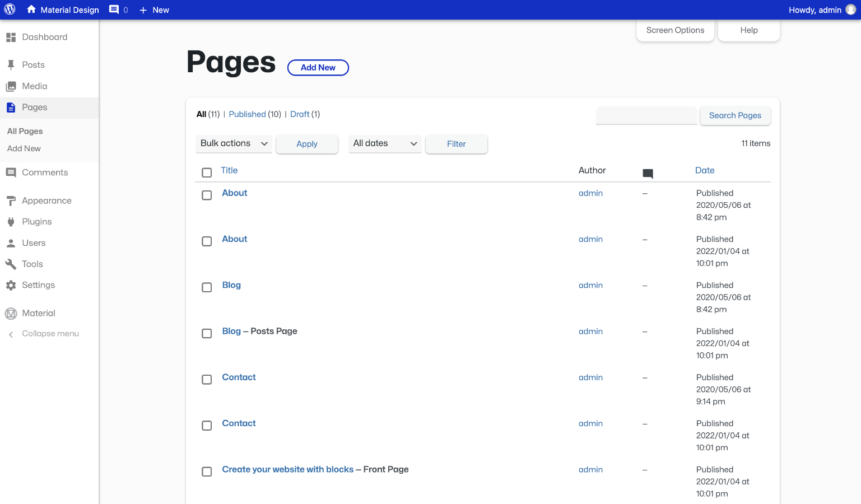Image resolution: width=861 pixels, height=504 pixels.
Task: Show All pages filter link
Action: pos(201,114)
